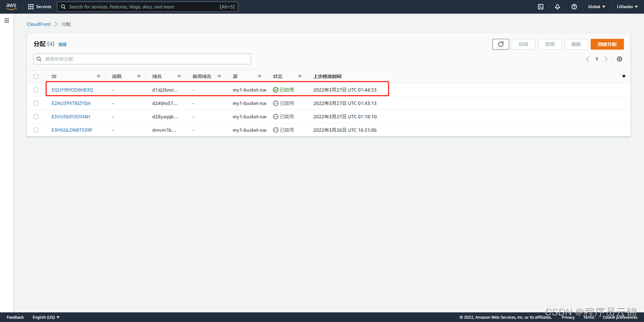Open distribution EQUY9MOD8HB3Q
This screenshot has height=322, width=644.
pyautogui.click(x=72, y=90)
